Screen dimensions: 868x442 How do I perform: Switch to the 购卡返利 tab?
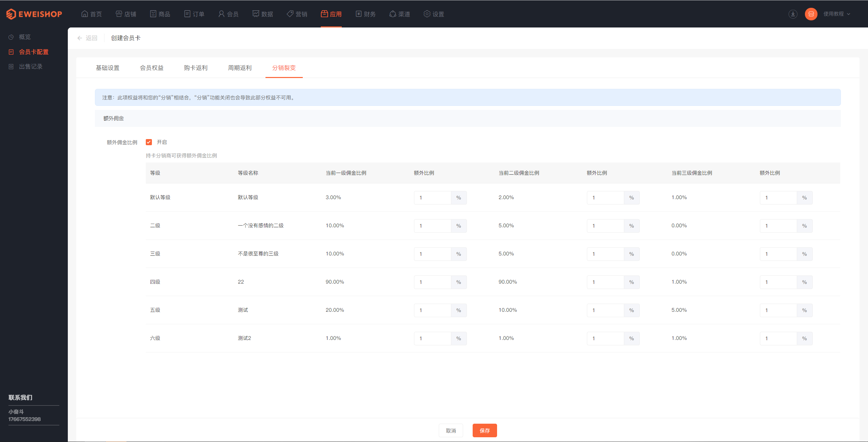pyautogui.click(x=194, y=68)
